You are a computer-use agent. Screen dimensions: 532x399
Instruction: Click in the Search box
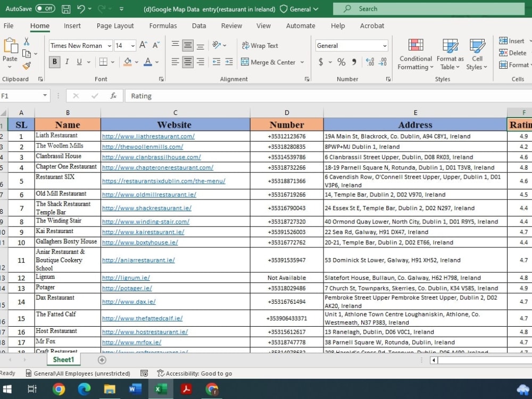click(428, 9)
